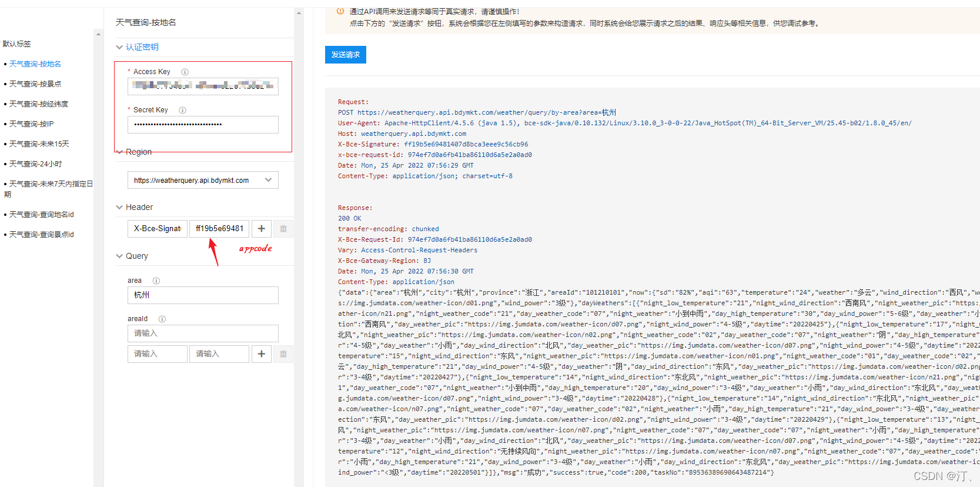
Task: Collapse the Region section
Action: click(119, 152)
